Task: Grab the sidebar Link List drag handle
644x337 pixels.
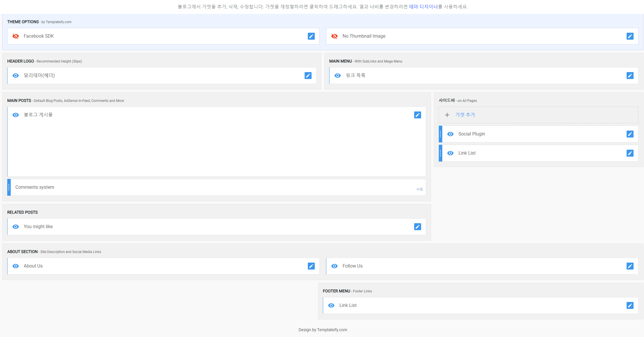Action: click(440, 153)
